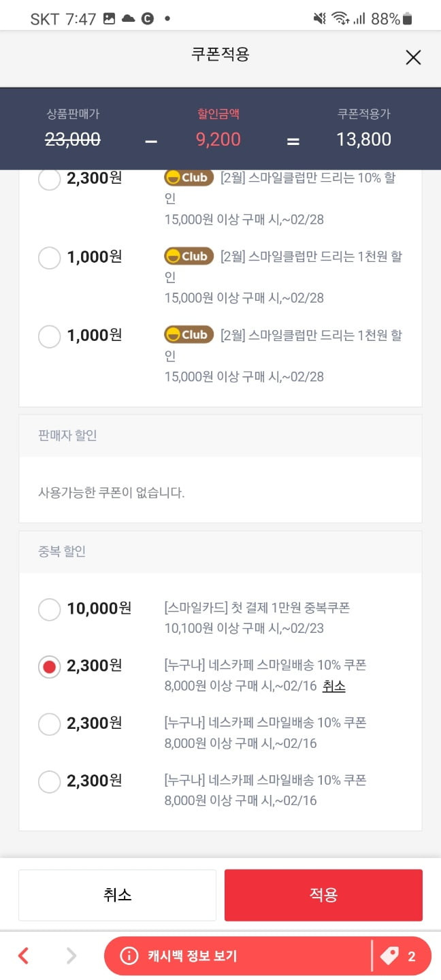Tap the 취소 link beside selected coupon
Image resolution: width=441 pixels, height=980 pixels.
click(334, 686)
